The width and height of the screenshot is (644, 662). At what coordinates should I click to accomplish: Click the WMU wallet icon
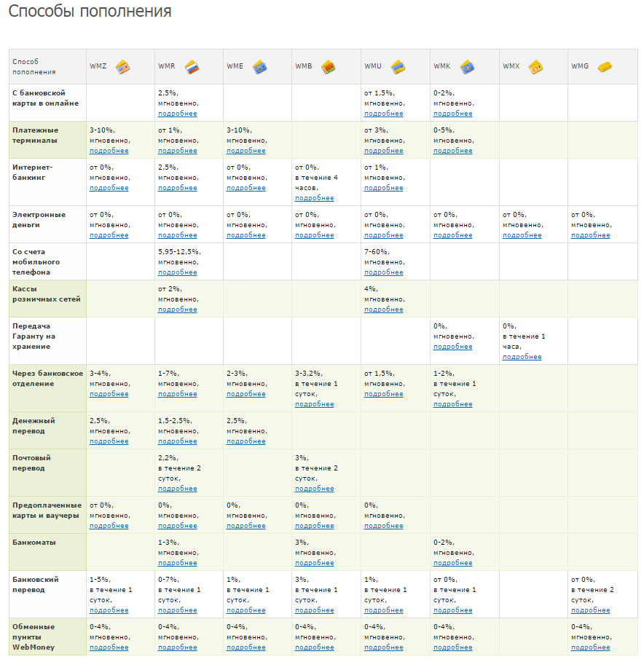pyautogui.click(x=398, y=67)
